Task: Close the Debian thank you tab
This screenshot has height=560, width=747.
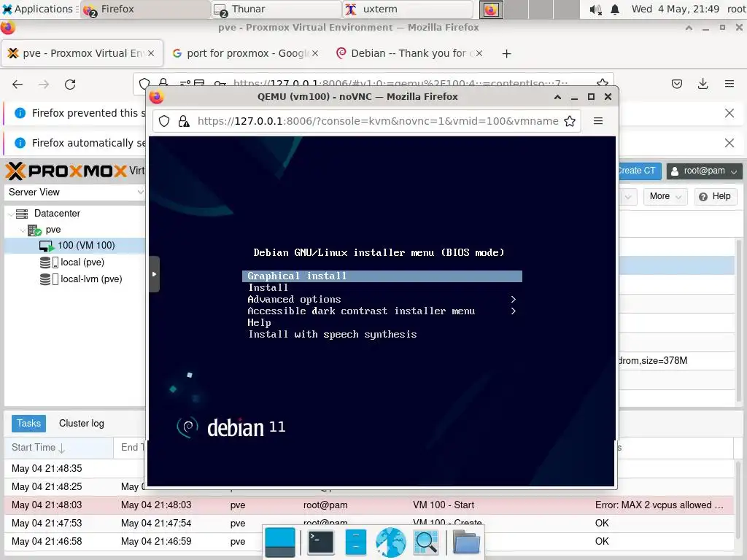Action: click(x=479, y=53)
